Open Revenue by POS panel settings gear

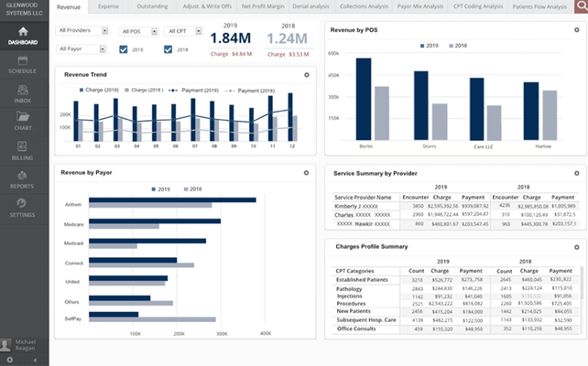576,29
